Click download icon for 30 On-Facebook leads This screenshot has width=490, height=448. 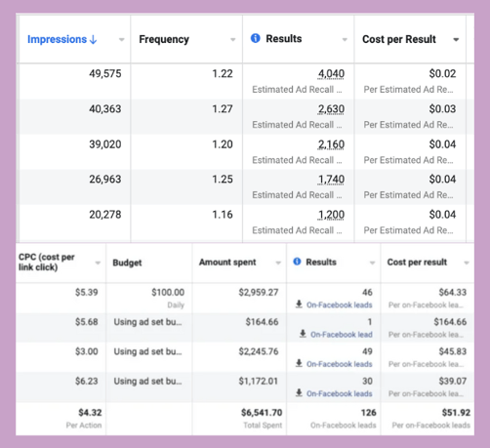299,393
